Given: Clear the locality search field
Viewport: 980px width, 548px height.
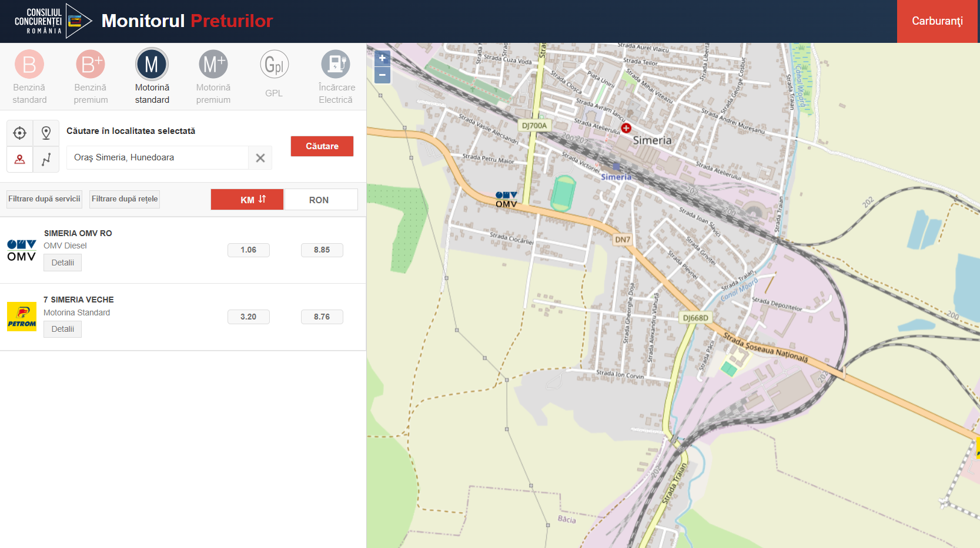Looking at the screenshot, I should click(260, 158).
